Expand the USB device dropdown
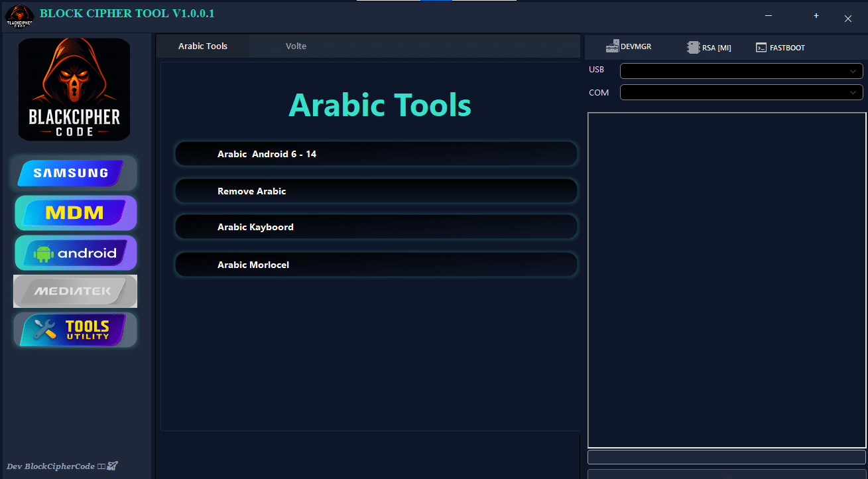 [741, 71]
